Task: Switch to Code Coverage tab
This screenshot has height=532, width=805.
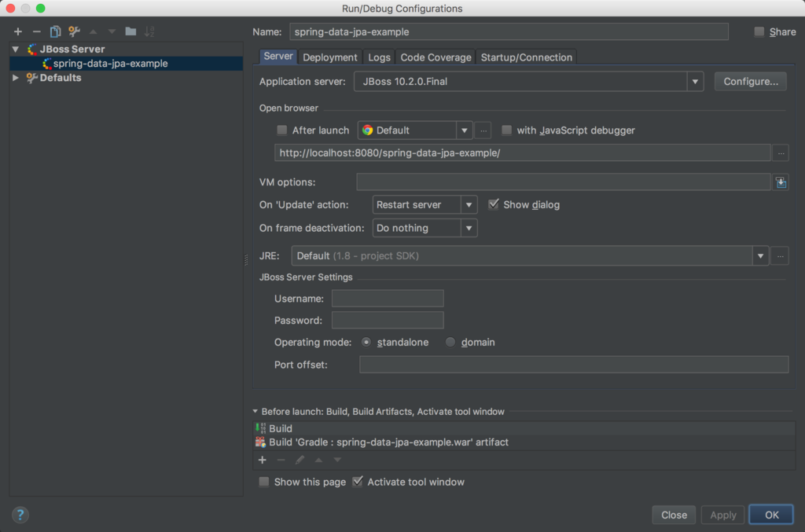Action: point(436,57)
